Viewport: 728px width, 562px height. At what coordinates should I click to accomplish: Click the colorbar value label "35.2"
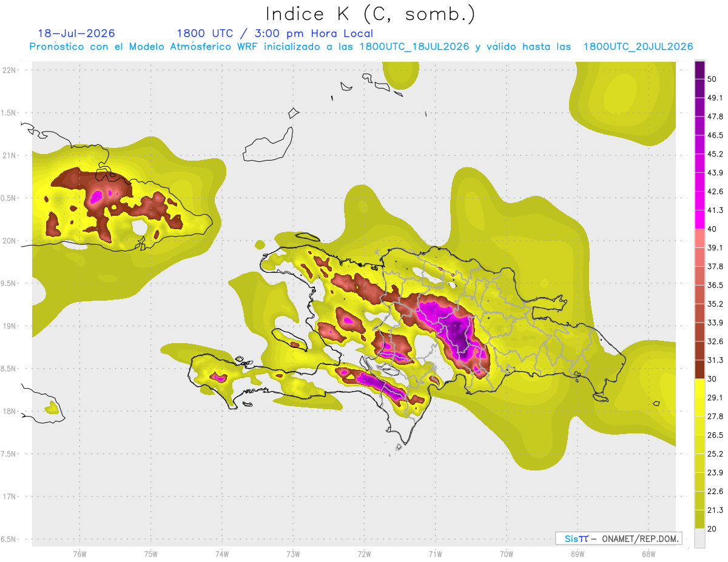click(715, 304)
